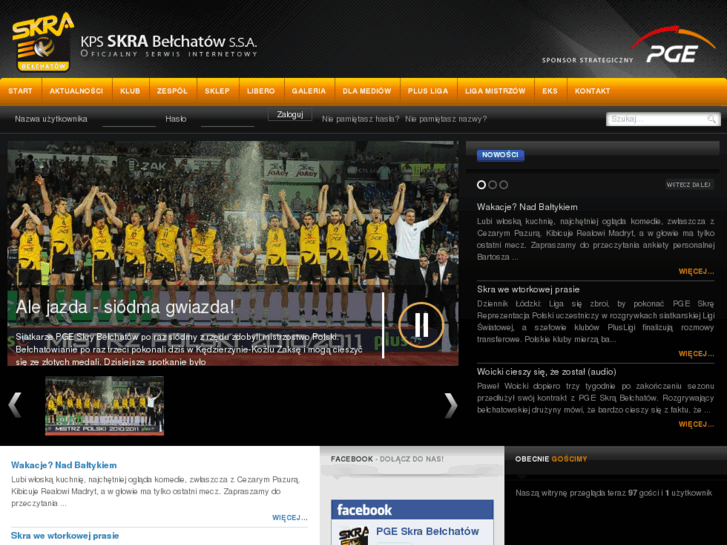Click WIĘCEJ under Wakacje? Nad Bałtykiem news
The height and width of the screenshot is (545, 727).
(x=696, y=271)
